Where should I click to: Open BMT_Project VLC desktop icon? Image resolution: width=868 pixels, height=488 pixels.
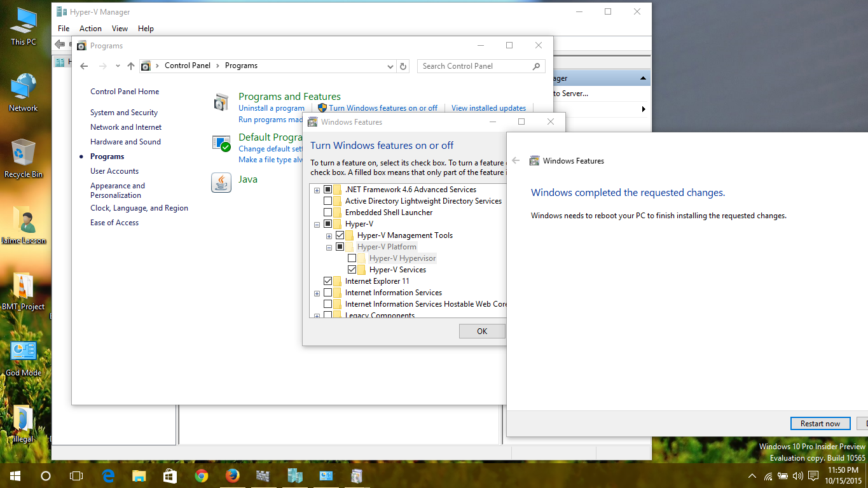point(24,291)
